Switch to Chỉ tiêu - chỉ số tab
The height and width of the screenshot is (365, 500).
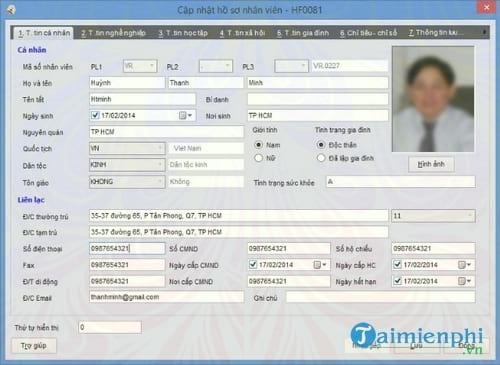click(x=368, y=33)
